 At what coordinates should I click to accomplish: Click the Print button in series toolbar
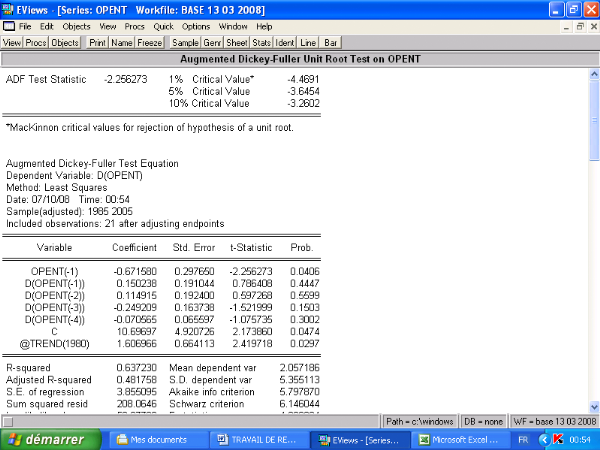97,44
